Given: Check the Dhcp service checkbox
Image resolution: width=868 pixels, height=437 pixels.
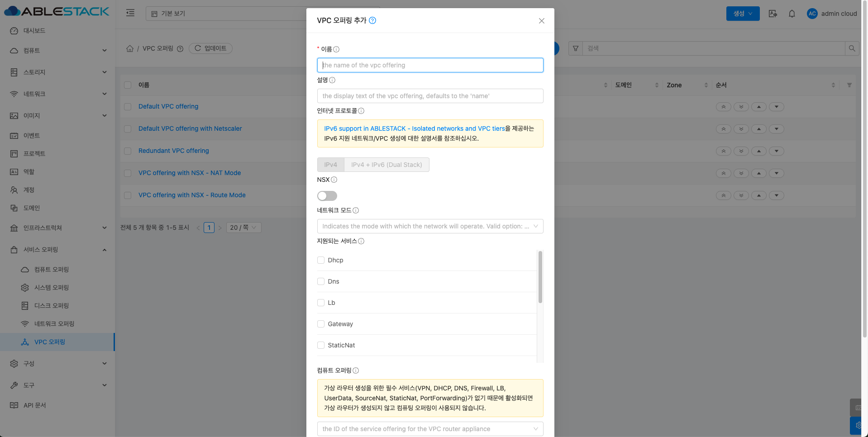Looking at the screenshot, I should click(321, 260).
